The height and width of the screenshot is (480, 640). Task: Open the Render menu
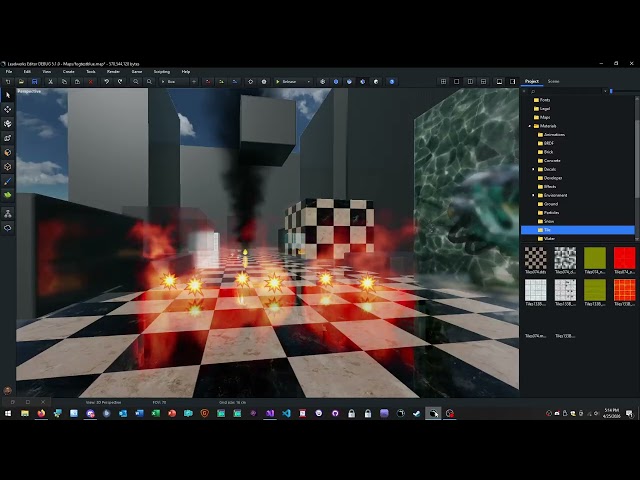pos(113,72)
